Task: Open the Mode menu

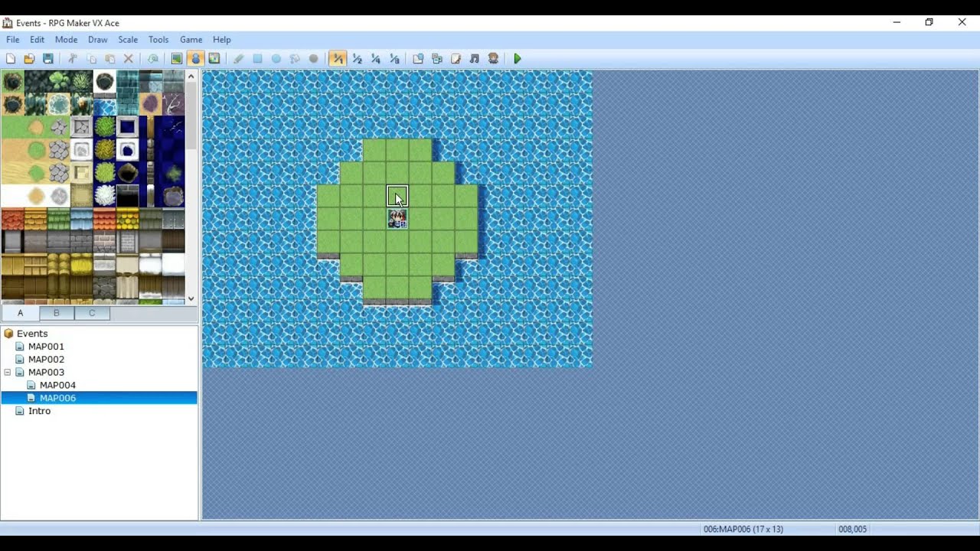Action: tap(66, 40)
